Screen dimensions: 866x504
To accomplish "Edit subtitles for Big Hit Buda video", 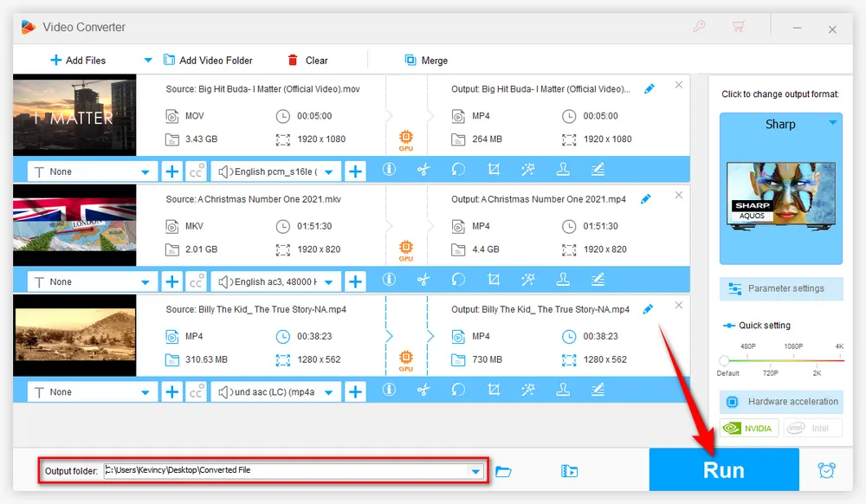I will coord(598,170).
